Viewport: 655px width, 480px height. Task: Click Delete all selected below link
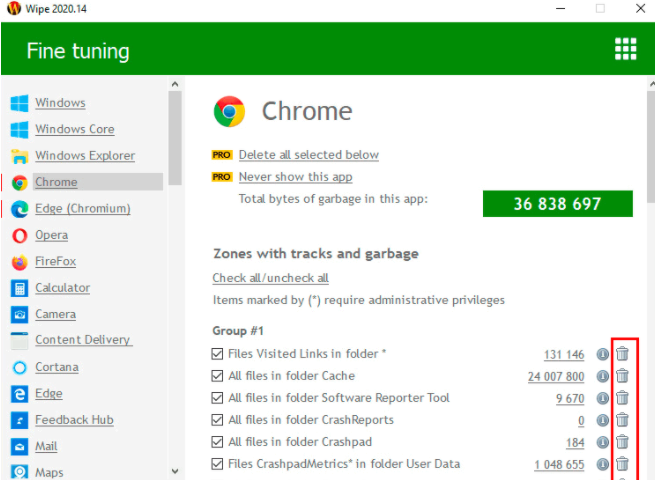click(x=309, y=155)
